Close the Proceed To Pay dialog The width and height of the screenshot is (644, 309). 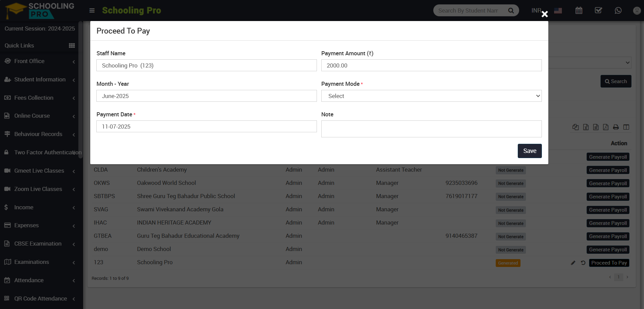click(545, 14)
